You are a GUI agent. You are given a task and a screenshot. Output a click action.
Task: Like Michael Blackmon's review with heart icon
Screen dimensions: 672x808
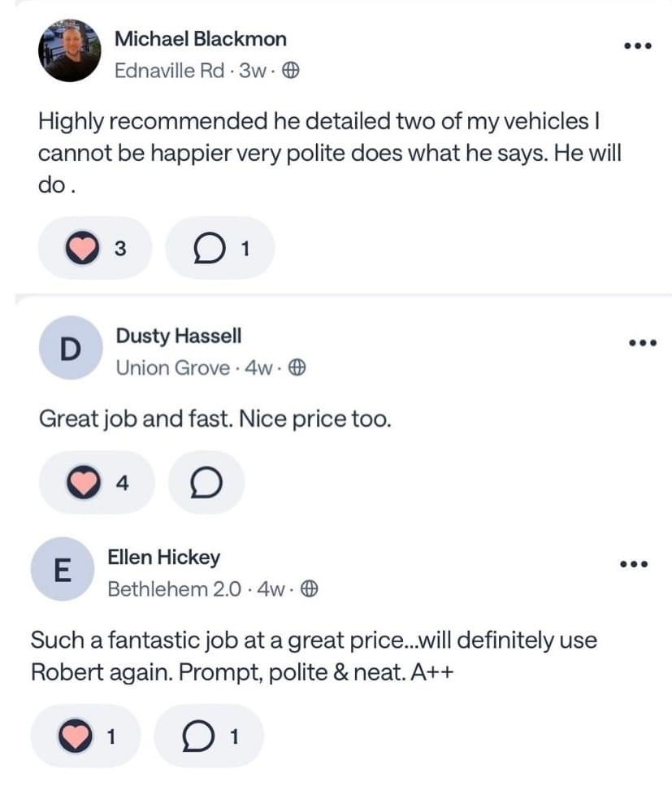81,249
